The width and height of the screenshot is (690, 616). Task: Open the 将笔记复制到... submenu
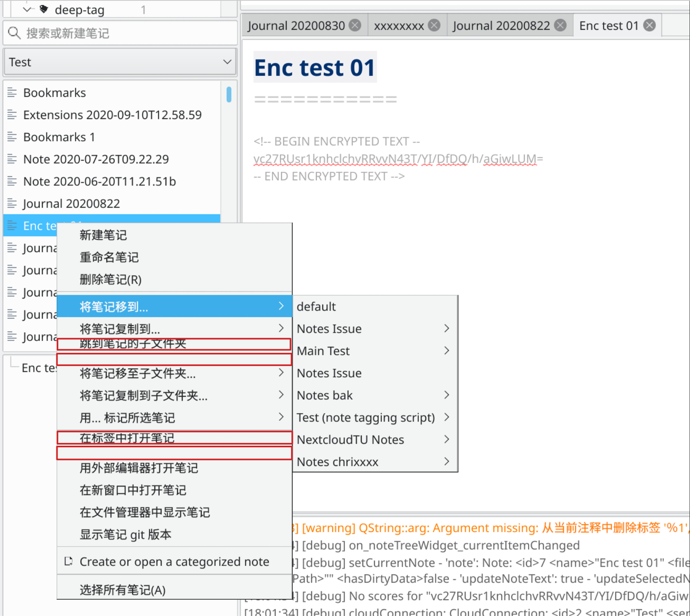click(175, 328)
